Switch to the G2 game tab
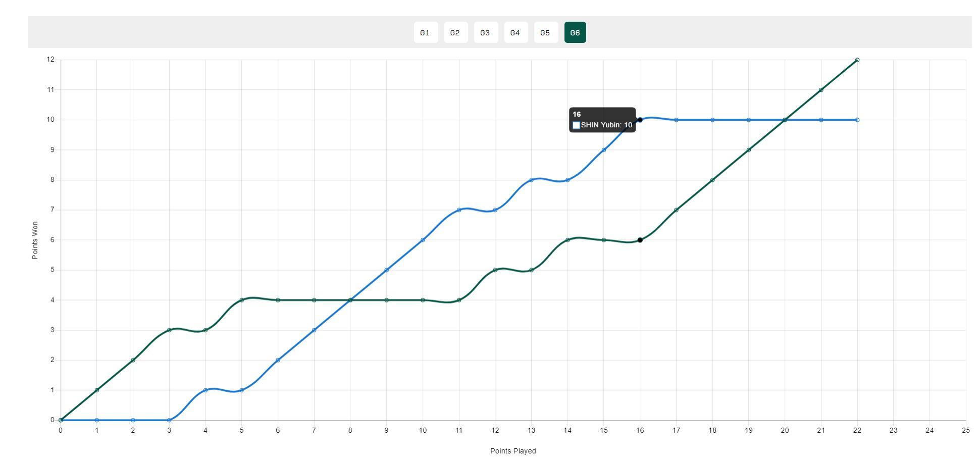 455,33
